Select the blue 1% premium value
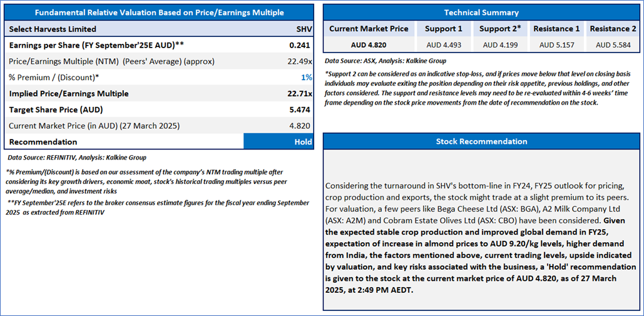 (x=307, y=77)
